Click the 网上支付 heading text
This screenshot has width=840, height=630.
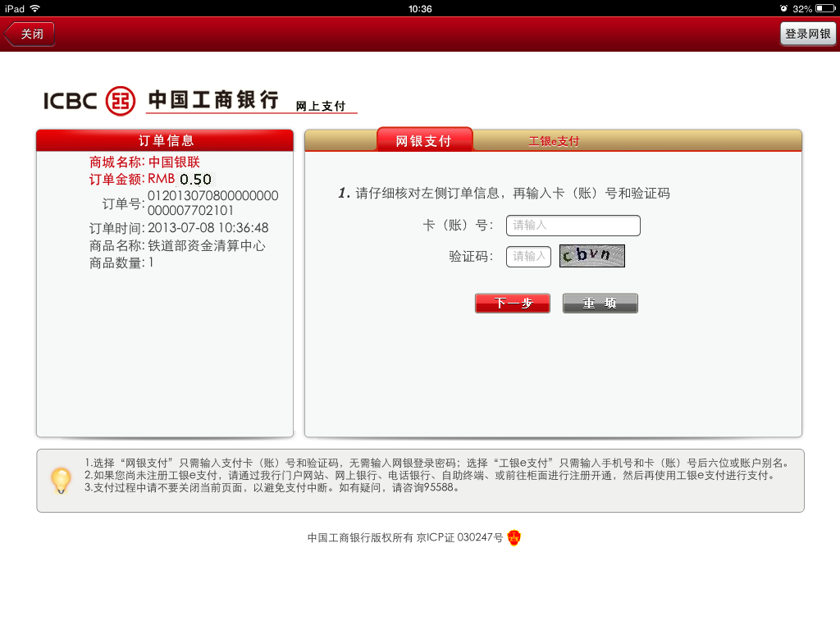pyautogui.click(x=321, y=106)
